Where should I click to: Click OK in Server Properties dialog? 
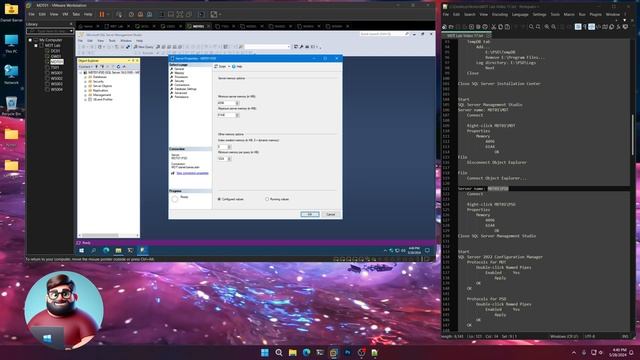click(309, 214)
